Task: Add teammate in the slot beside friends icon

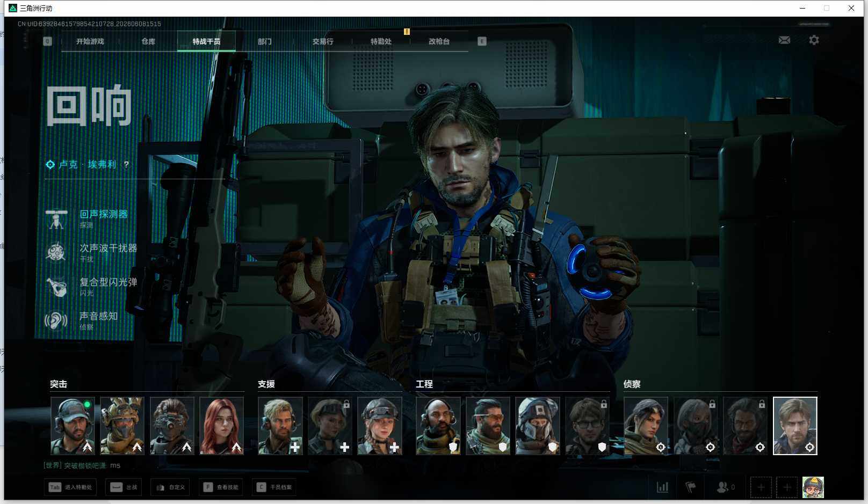Action: (761, 487)
